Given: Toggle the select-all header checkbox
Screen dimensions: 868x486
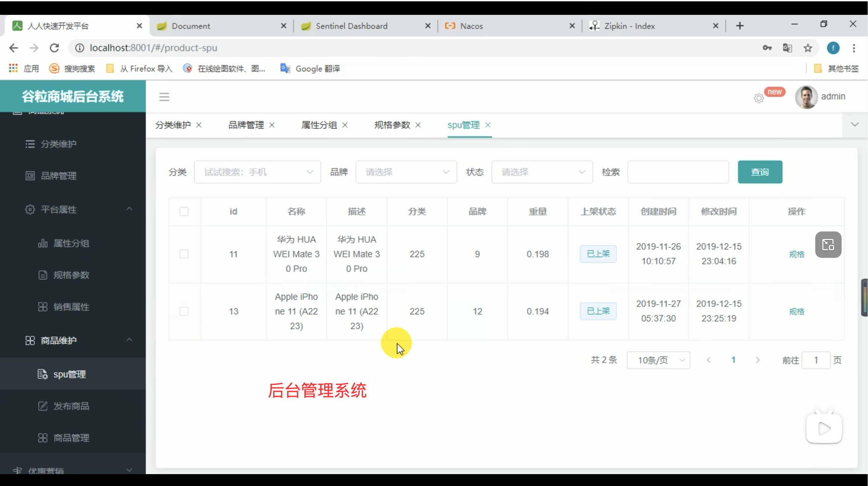Looking at the screenshot, I should coord(184,211).
